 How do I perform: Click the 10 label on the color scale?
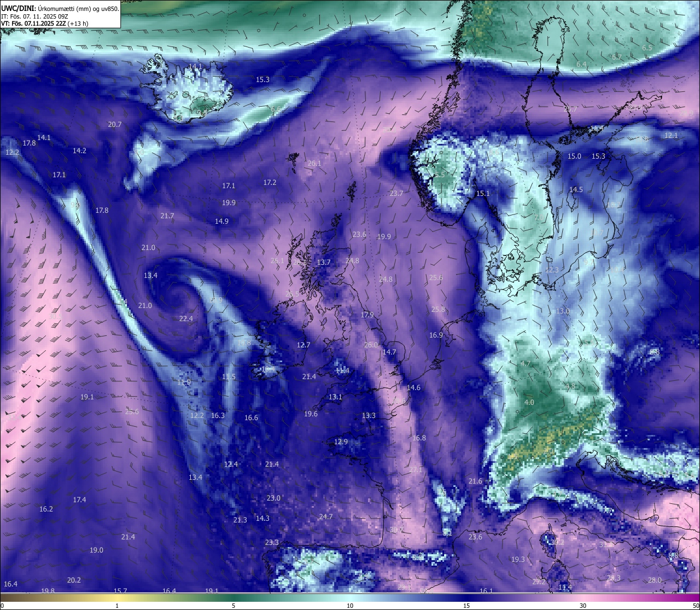click(x=350, y=606)
